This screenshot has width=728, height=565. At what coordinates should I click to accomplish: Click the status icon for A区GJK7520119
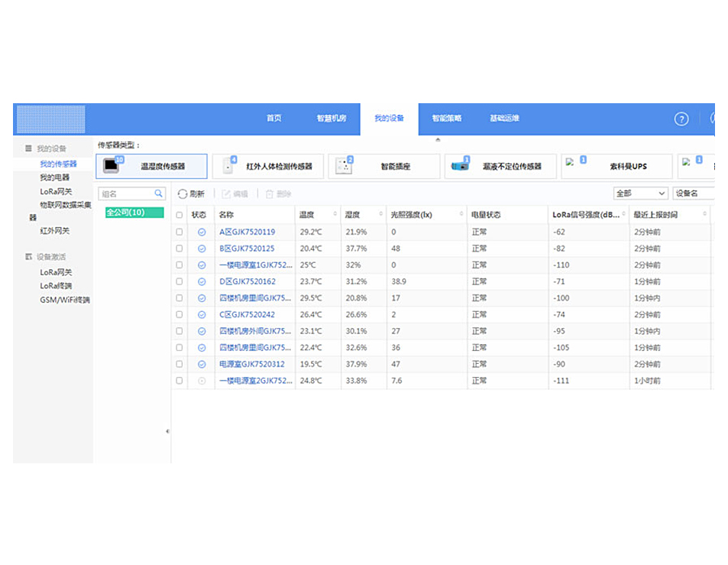click(x=202, y=232)
